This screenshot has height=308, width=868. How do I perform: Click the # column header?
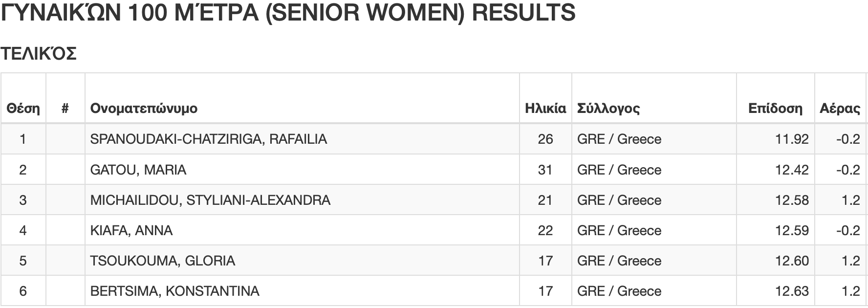pyautogui.click(x=65, y=108)
